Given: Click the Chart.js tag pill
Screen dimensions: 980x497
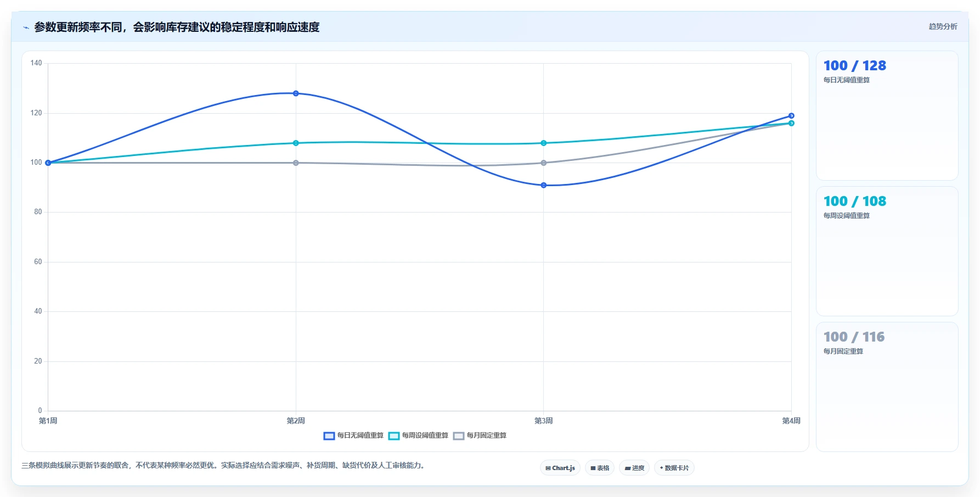Looking at the screenshot, I should click(560, 468).
